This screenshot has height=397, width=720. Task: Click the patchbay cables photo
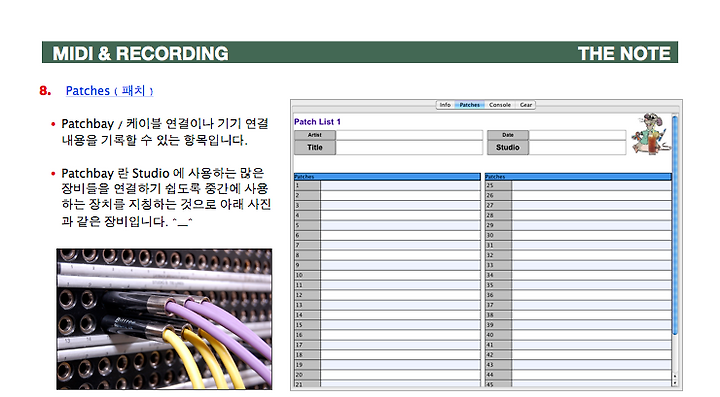(164, 319)
